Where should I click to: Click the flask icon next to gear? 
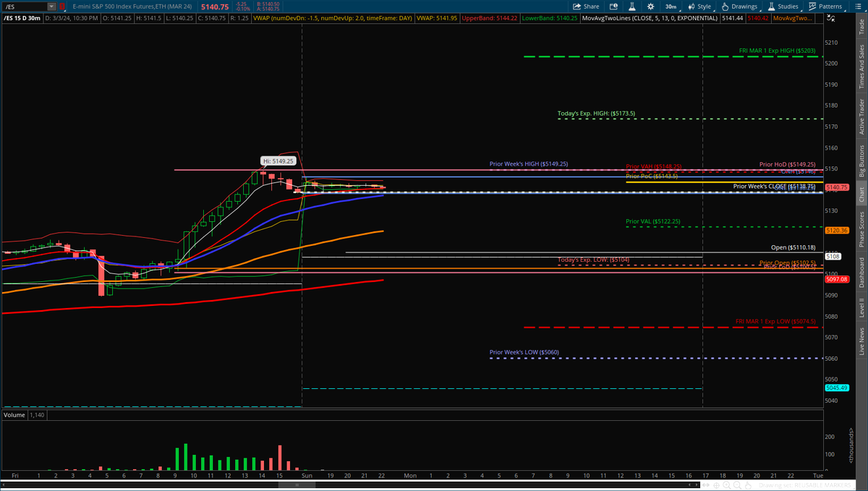[632, 7]
